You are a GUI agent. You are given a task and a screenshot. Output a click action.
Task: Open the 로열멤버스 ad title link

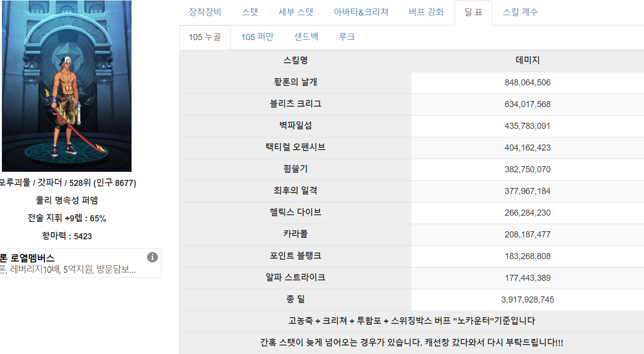(27, 258)
